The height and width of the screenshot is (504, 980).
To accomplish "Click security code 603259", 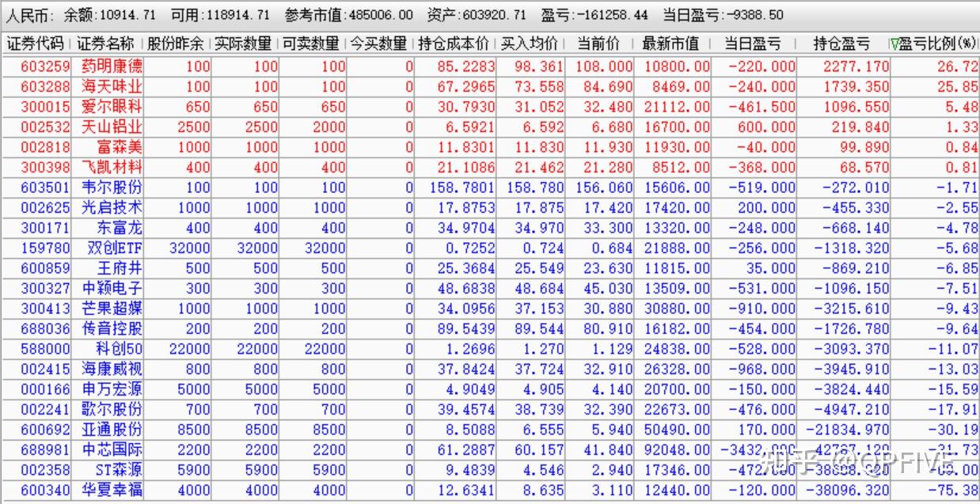I will pos(45,66).
